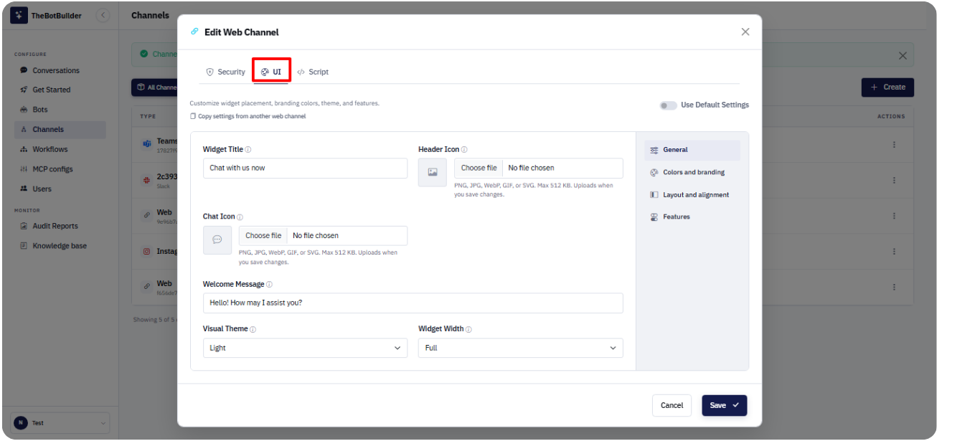Toggle Use Default Settings switch
The image size is (980, 441).
[668, 105]
